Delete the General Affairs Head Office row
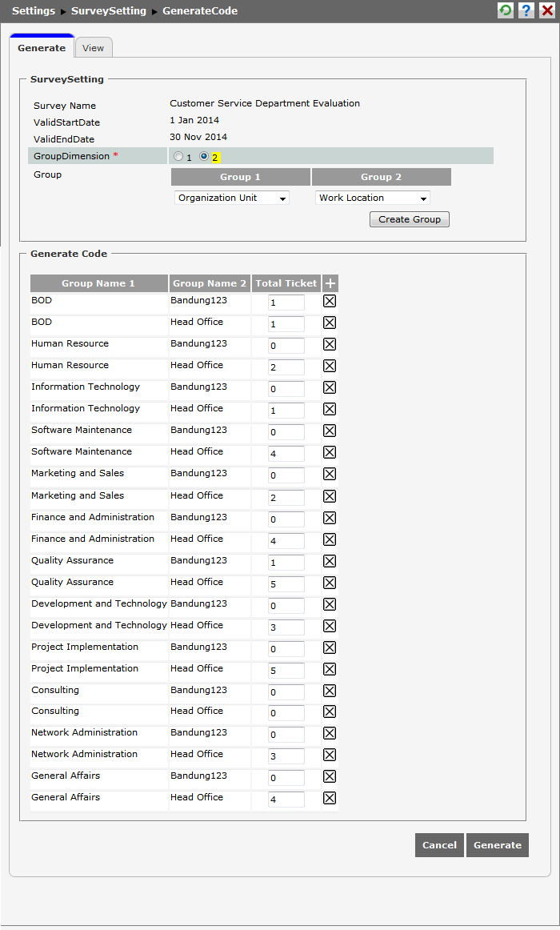 coord(330,798)
